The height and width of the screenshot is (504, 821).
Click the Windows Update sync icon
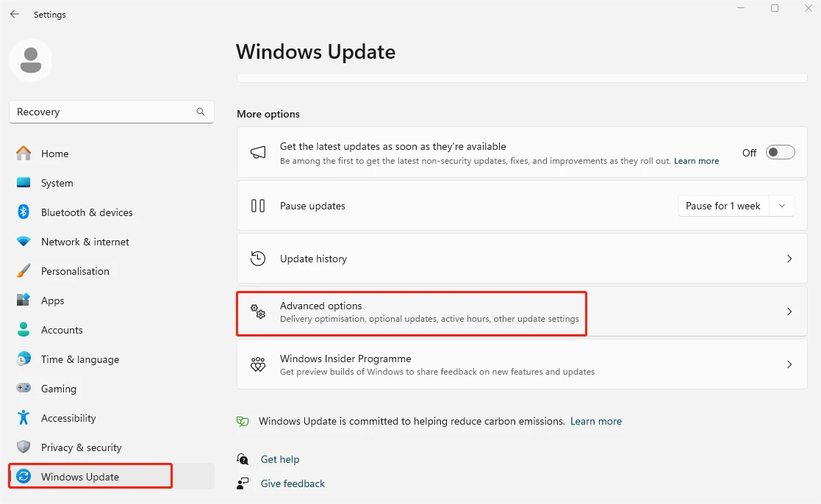(24, 476)
